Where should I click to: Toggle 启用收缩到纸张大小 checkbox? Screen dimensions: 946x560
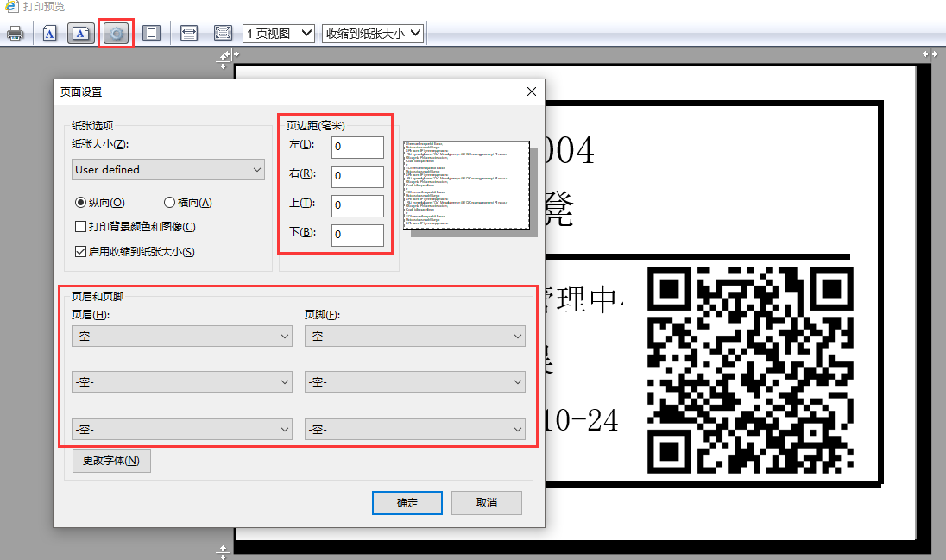[x=80, y=252]
